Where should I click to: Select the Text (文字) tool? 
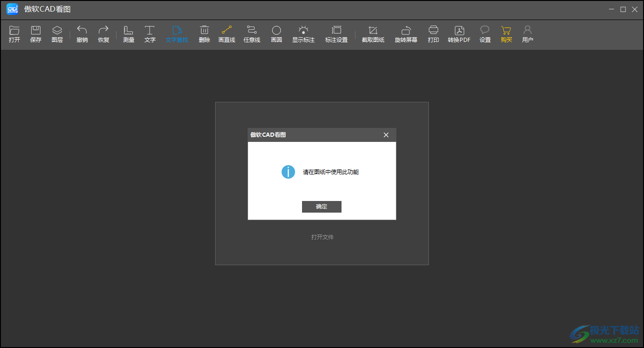pos(150,31)
